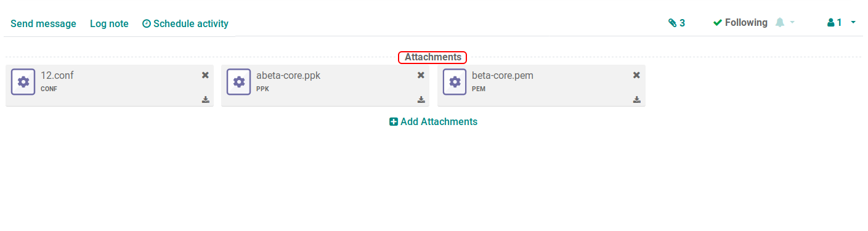
Task: Download the beta-core.pem attachment
Action: point(637,100)
